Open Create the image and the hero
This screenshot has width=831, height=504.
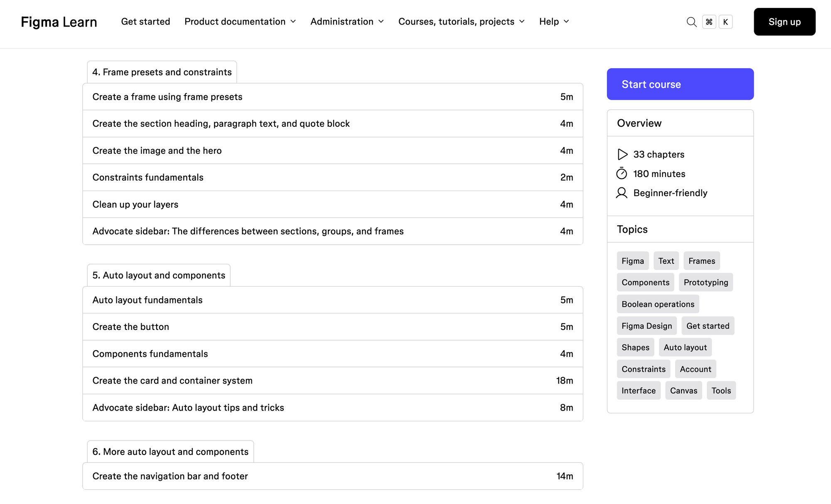click(333, 150)
